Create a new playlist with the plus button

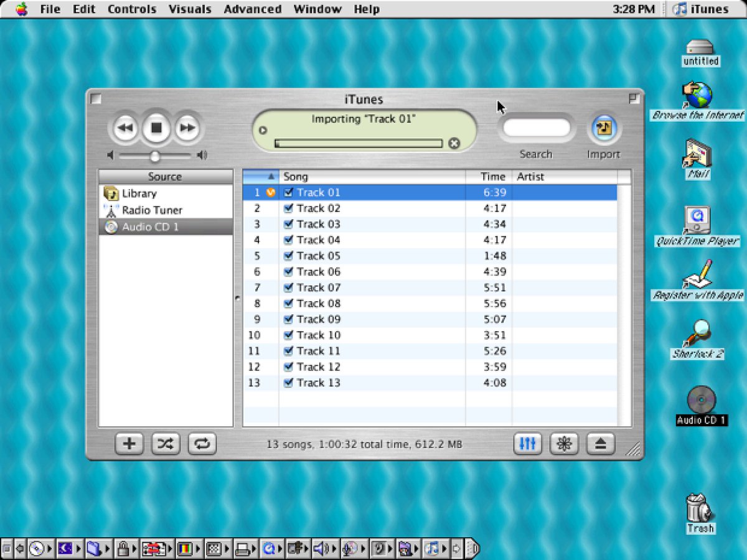pos(128,444)
